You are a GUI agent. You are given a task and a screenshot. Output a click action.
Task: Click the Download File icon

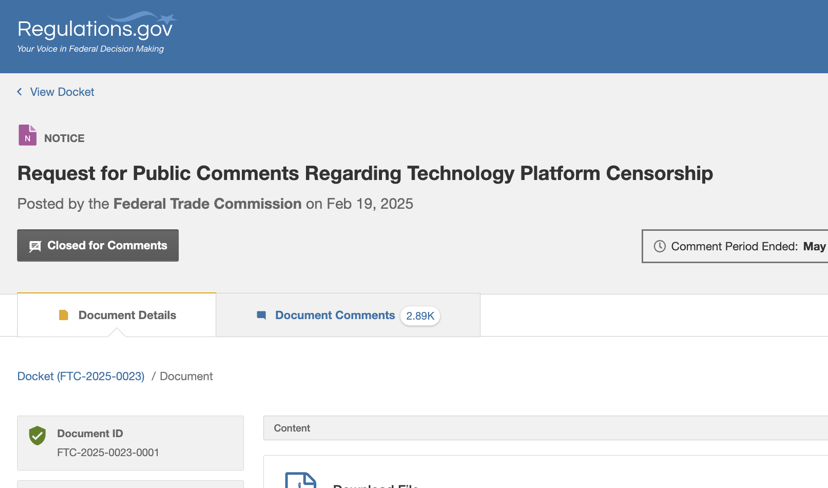tap(300, 479)
